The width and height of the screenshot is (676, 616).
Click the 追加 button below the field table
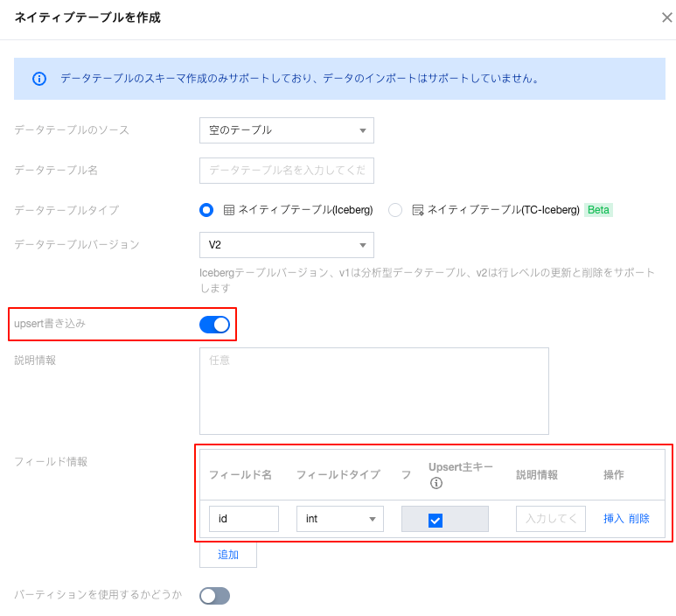coord(228,555)
